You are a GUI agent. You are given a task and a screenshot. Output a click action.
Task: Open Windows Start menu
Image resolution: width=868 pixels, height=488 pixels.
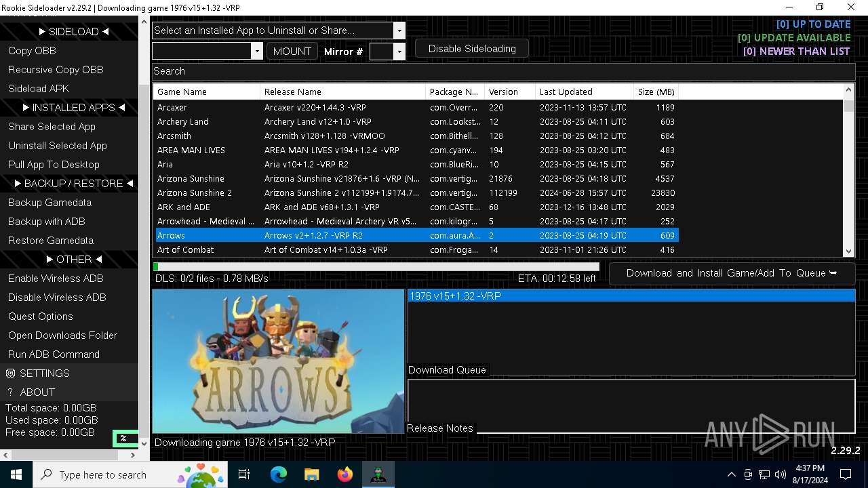pos(16,474)
